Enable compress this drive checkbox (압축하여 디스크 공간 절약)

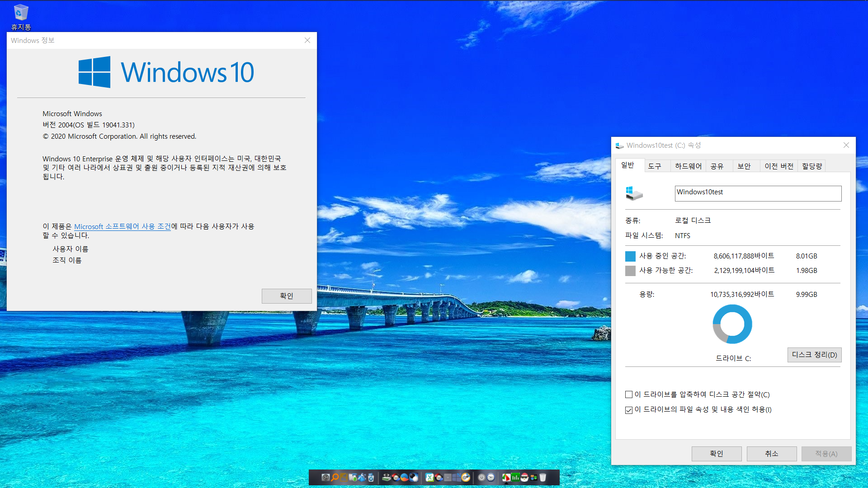pos(629,394)
